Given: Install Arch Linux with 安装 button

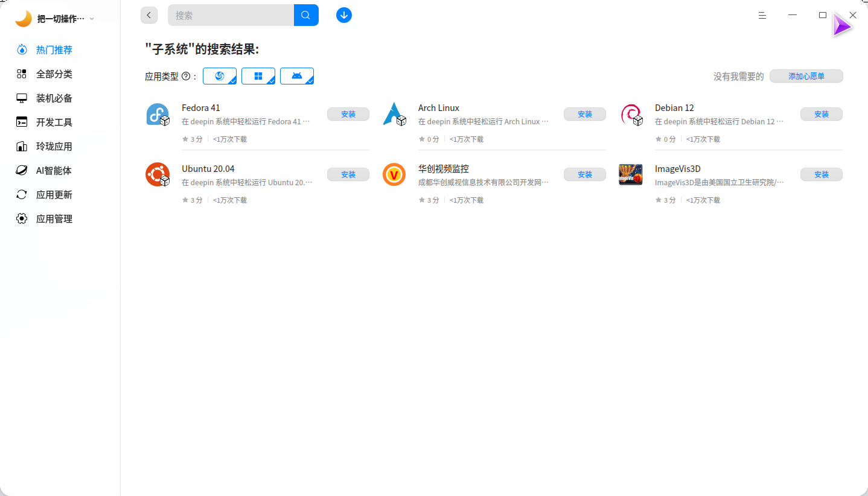Looking at the screenshot, I should (x=585, y=114).
